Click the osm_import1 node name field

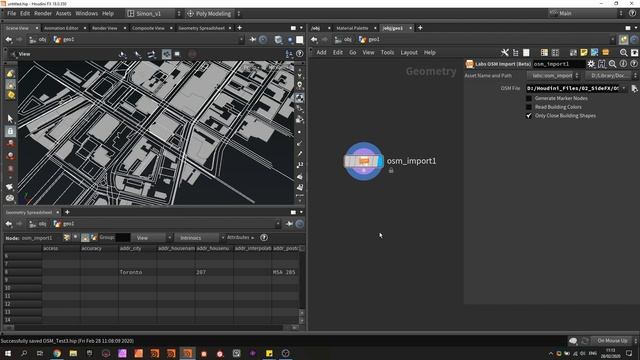559,64
